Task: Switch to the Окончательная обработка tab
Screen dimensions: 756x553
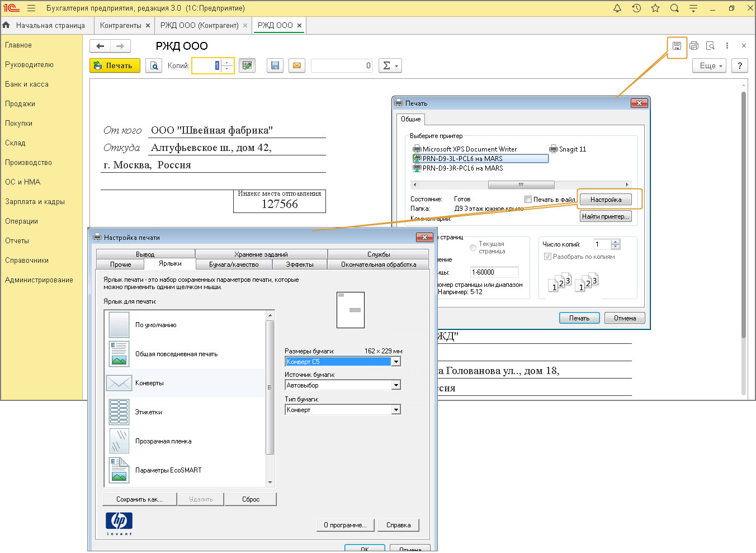Action: [379, 264]
